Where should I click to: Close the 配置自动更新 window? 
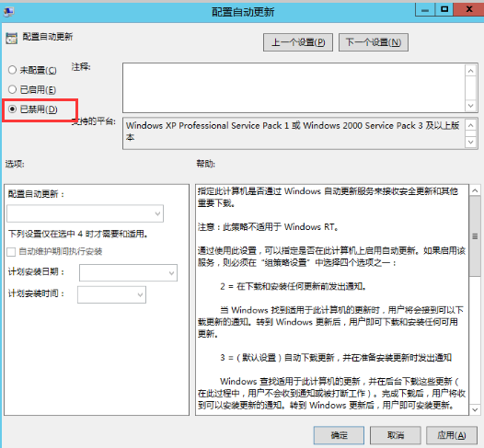[x=469, y=9]
